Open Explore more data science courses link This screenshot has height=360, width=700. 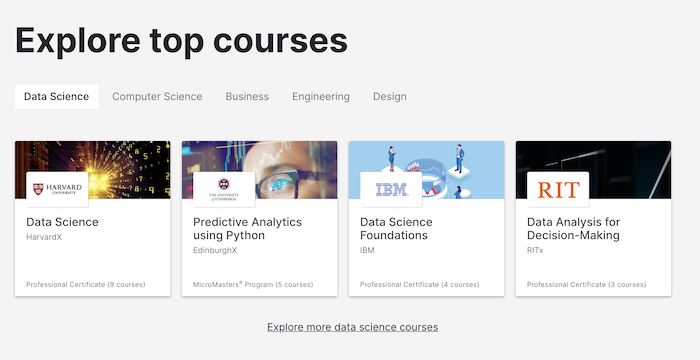click(x=353, y=327)
